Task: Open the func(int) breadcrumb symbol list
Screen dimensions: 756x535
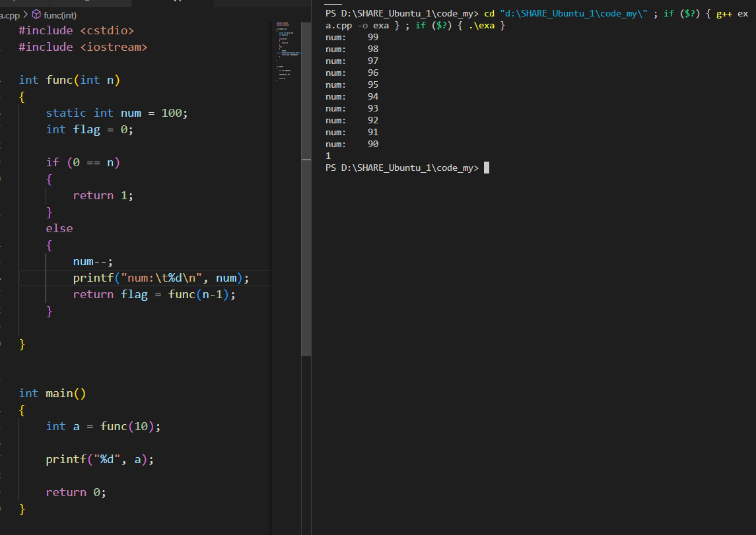Action: click(x=60, y=14)
